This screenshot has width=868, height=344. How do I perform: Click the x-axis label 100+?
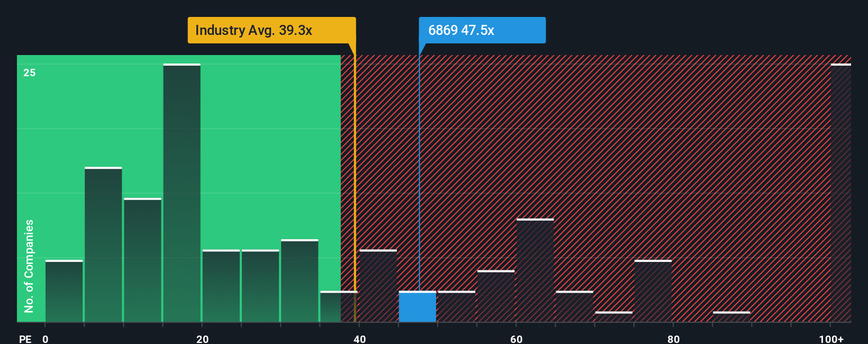pyautogui.click(x=831, y=339)
